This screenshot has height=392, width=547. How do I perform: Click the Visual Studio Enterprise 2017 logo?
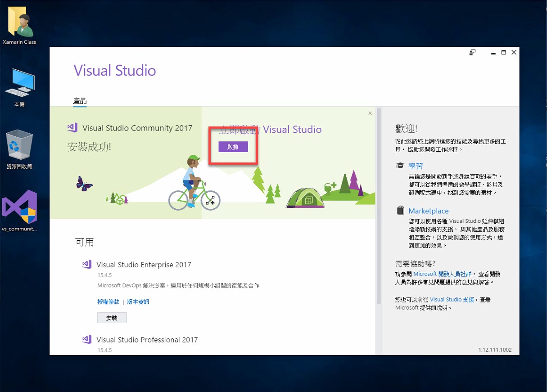[87, 265]
